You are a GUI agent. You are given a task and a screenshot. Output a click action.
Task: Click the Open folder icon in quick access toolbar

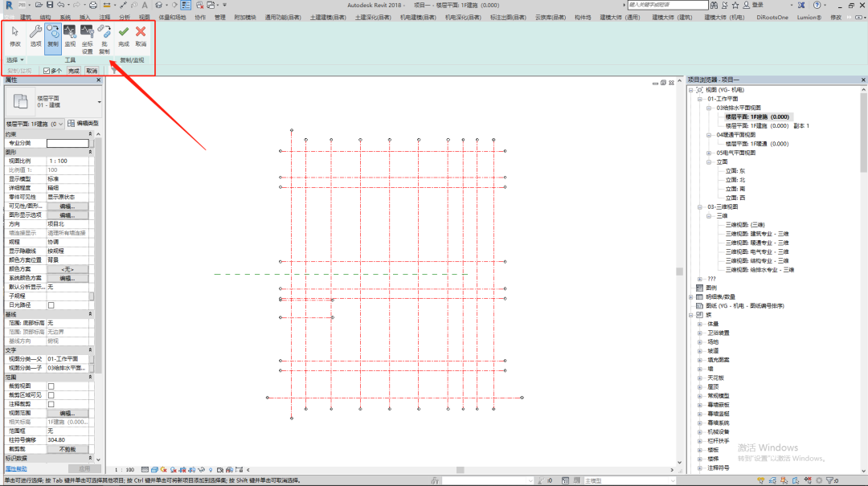point(39,5)
